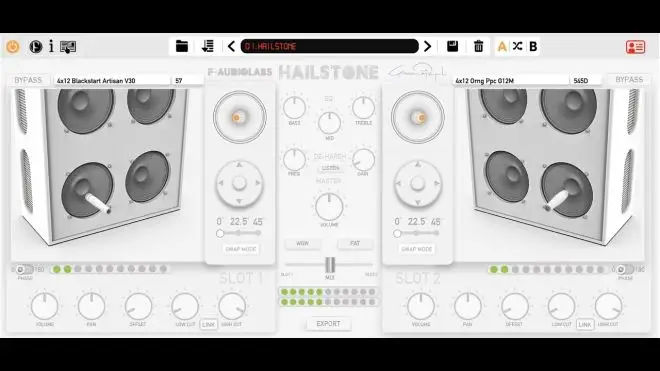The image size is (660, 371).
Task: Toggle Slot 2 phase switch
Action: coord(625,269)
